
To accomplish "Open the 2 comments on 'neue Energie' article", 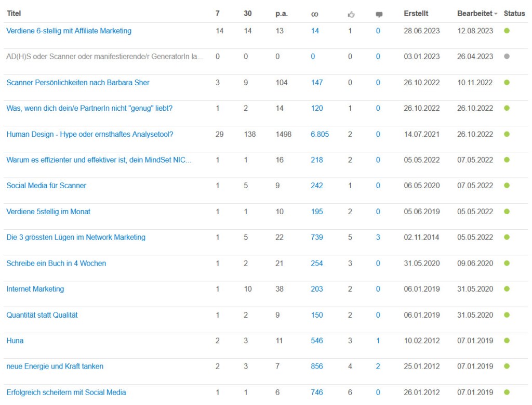I will click(378, 366).
